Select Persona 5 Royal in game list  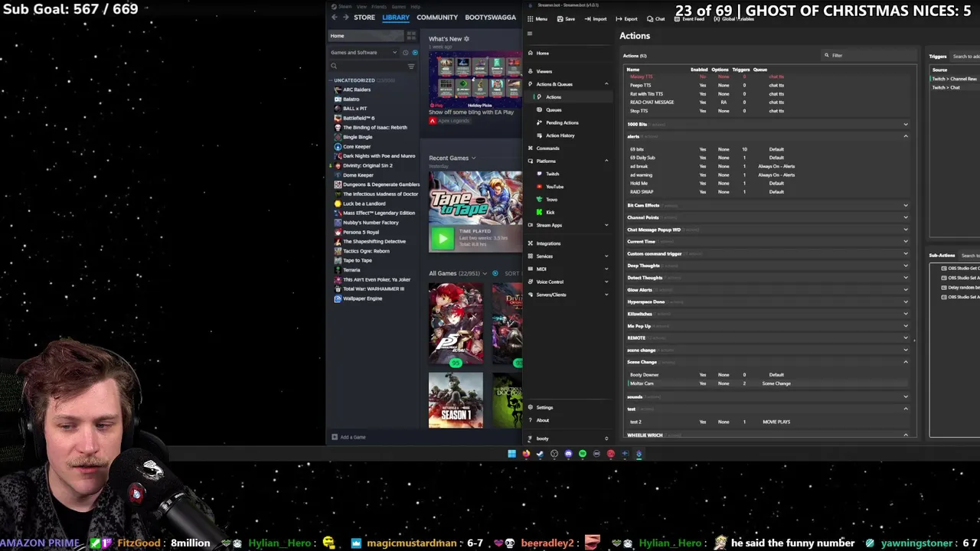pos(361,232)
